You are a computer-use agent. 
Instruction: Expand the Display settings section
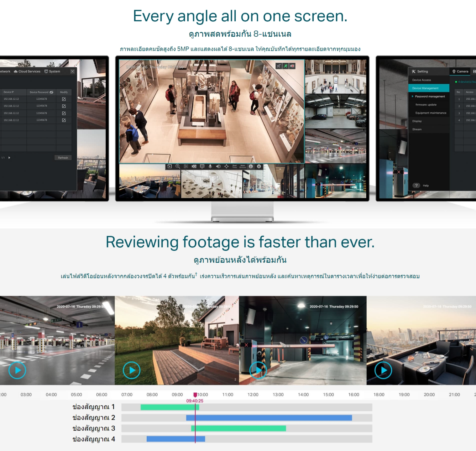click(417, 121)
